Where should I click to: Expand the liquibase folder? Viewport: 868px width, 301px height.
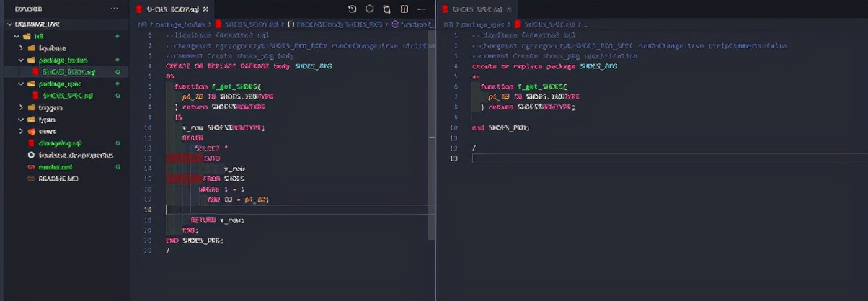65,48
